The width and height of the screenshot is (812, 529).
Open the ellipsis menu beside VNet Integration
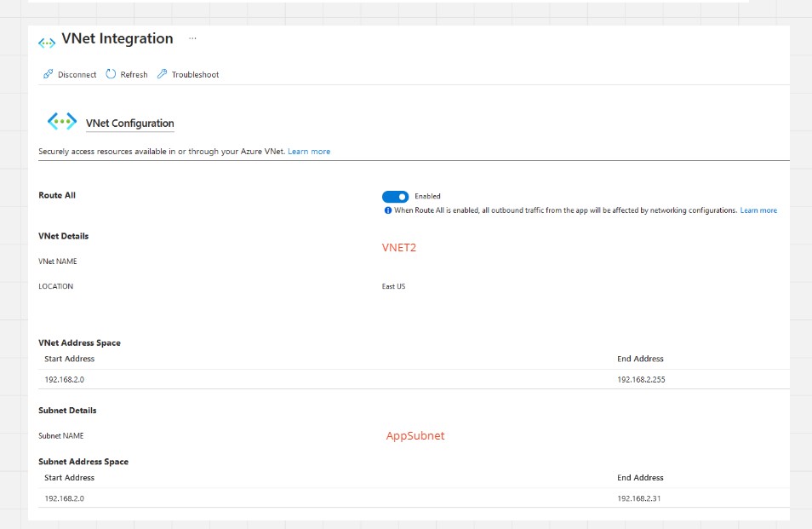click(x=192, y=38)
